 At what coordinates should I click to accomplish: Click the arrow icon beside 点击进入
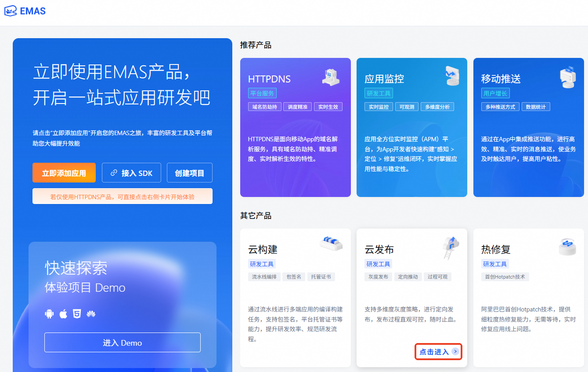[x=455, y=351]
